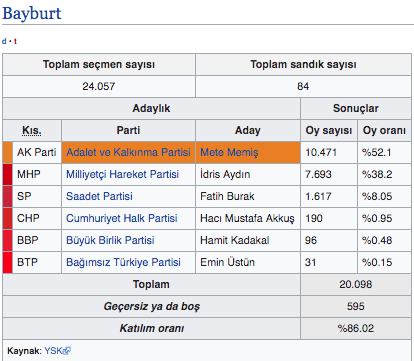Select candidate name Emin Üstün
The image size is (414, 361).
227,262
